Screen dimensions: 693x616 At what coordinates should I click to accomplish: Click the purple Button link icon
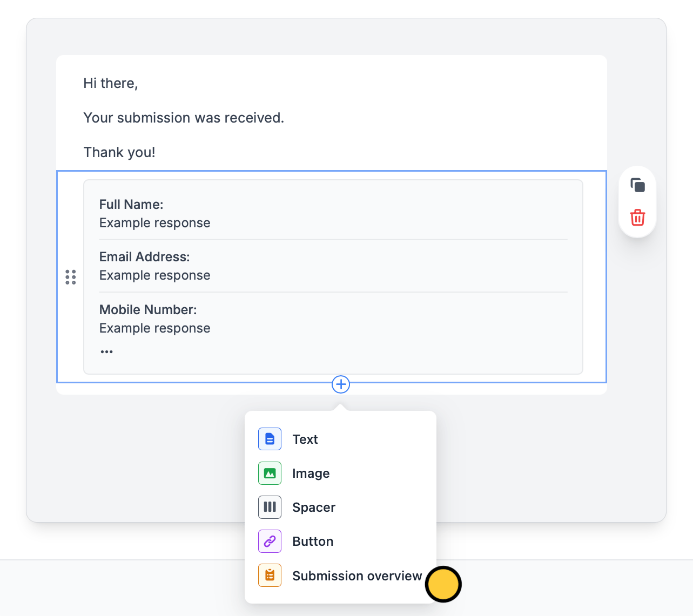click(270, 541)
